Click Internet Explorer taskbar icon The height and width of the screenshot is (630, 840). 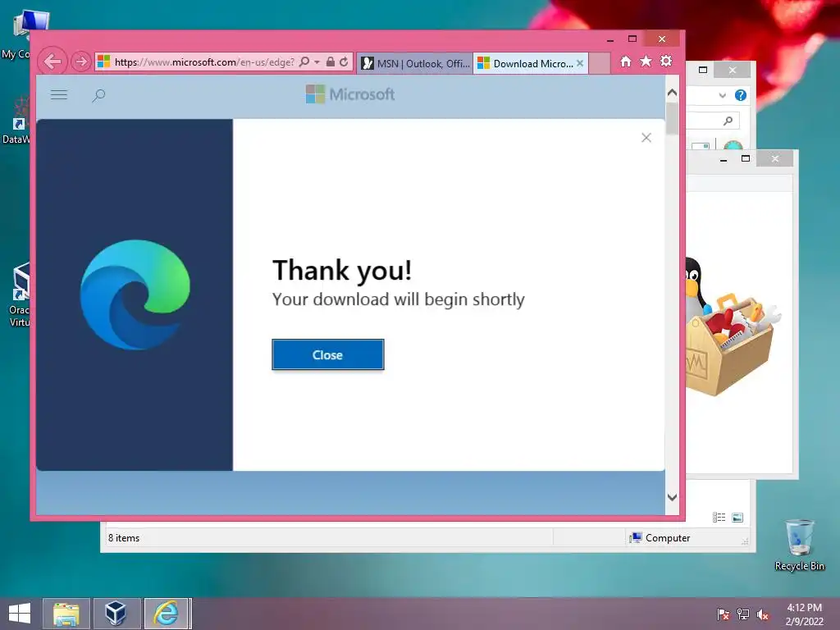click(x=166, y=614)
